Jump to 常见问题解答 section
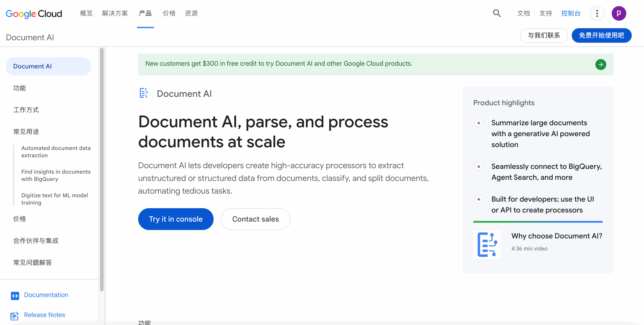This screenshot has height=325, width=644. coord(32,262)
